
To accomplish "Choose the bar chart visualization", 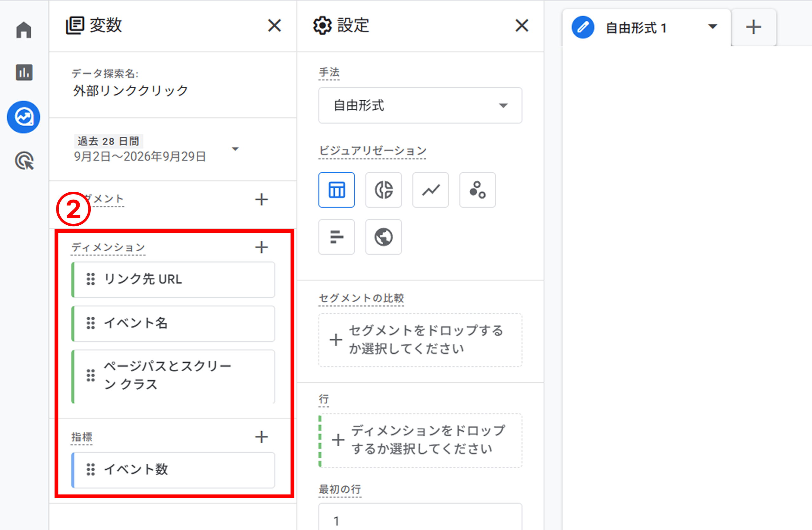I will point(337,237).
